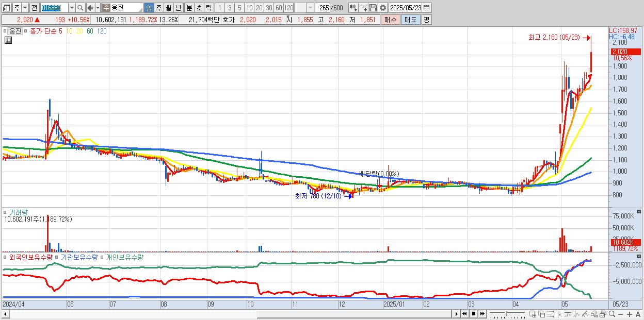Switch to second chart period 초
The height and width of the screenshot is (320, 644).
click(199, 8)
